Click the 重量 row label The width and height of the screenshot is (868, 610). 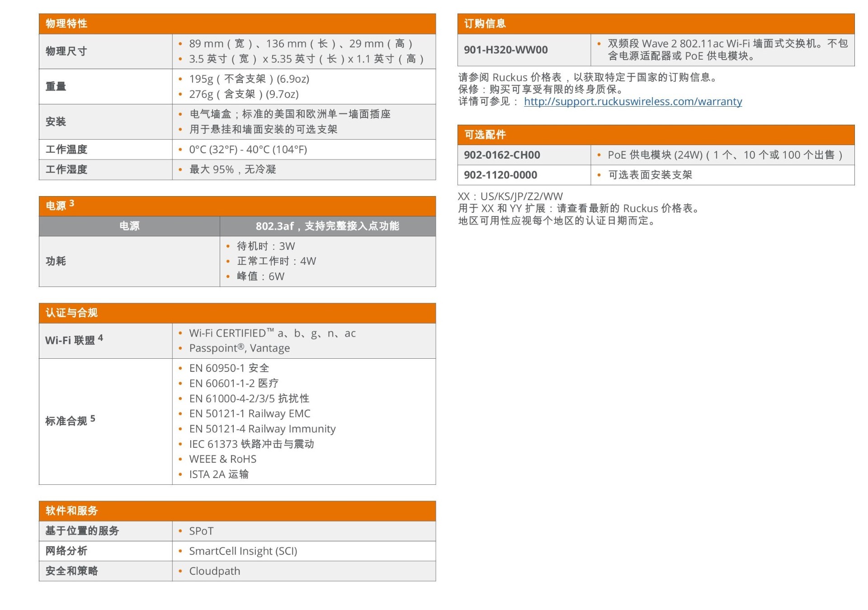pyautogui.click(x=56, y=86)
